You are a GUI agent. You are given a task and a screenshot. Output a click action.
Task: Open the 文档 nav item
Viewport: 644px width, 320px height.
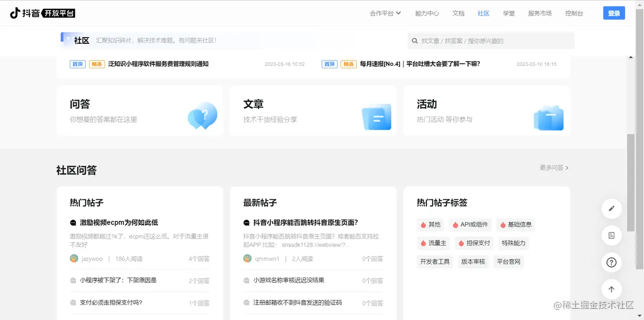click(458, 14)
